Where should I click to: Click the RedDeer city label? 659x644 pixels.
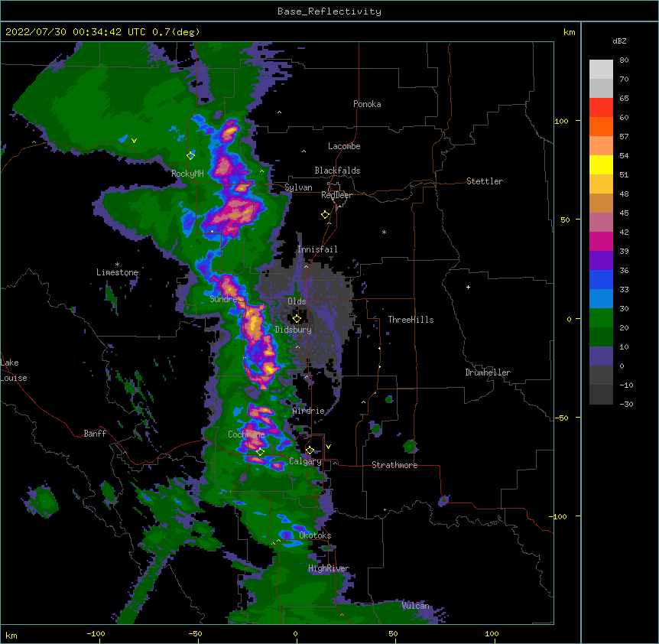[336, 195]
